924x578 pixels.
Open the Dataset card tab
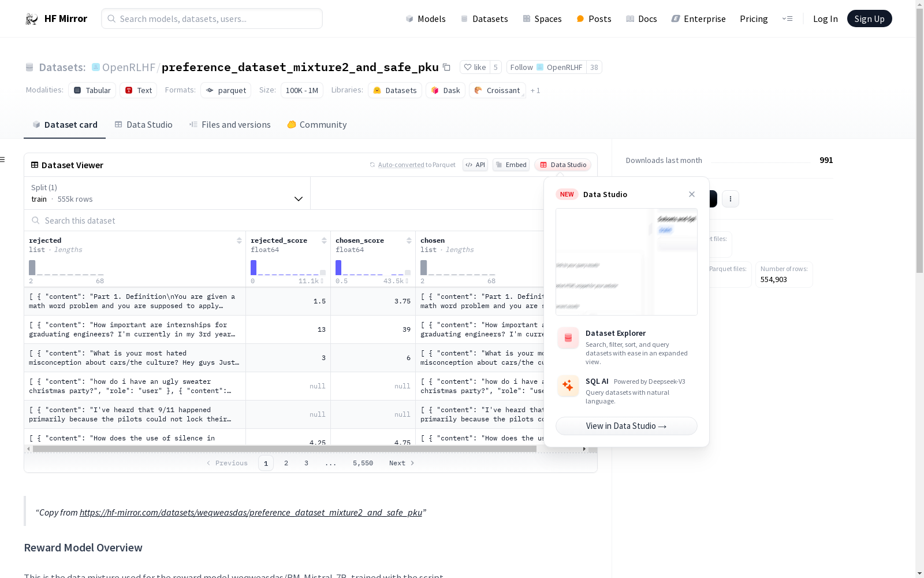pyautogui.click(x=65, y=125)
